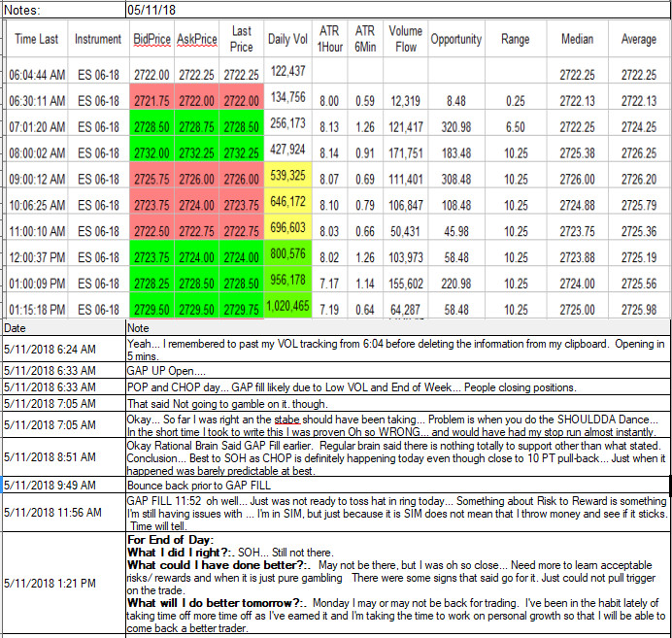672x638 pixels.
Task: Click the For End of Day note
Action: pos(398,584)
